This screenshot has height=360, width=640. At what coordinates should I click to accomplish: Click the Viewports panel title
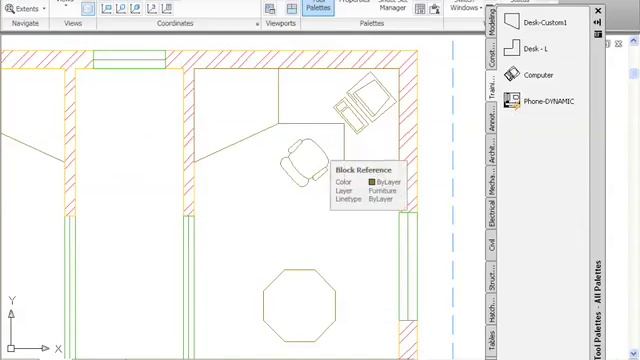280,23
